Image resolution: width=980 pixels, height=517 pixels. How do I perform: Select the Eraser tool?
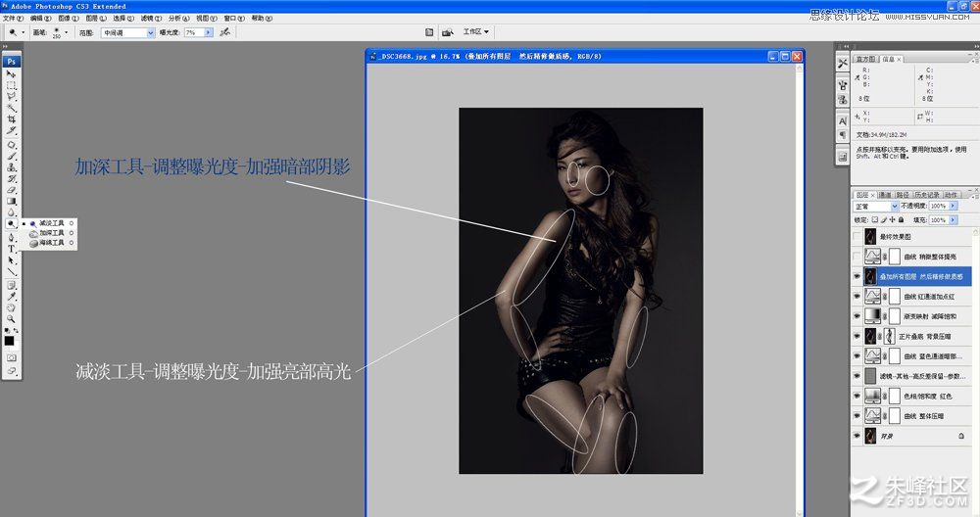pyautogui.click(x=11, y=190)
